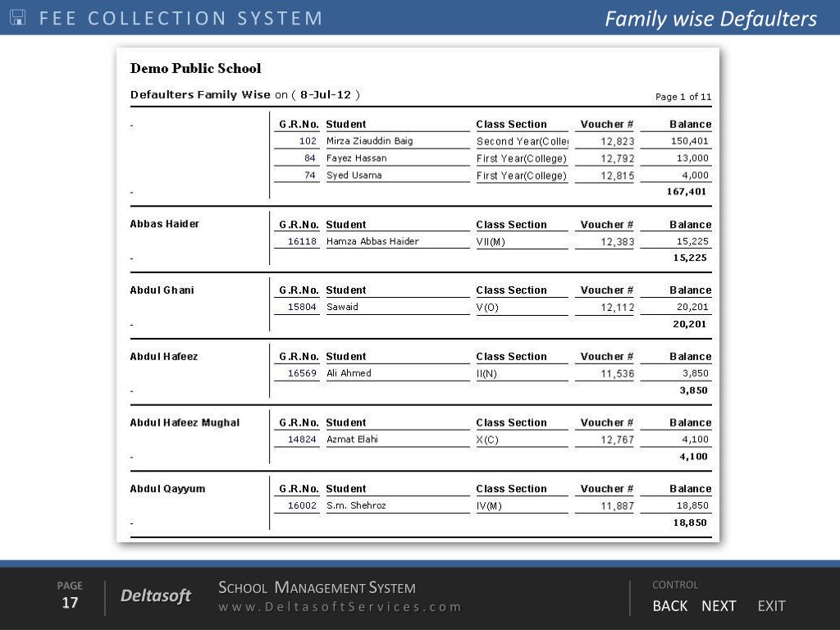Open www.DeltasoftServices.com link
Image resolution: width=840 pixels, height=630 pixels.
pos(340,607)
